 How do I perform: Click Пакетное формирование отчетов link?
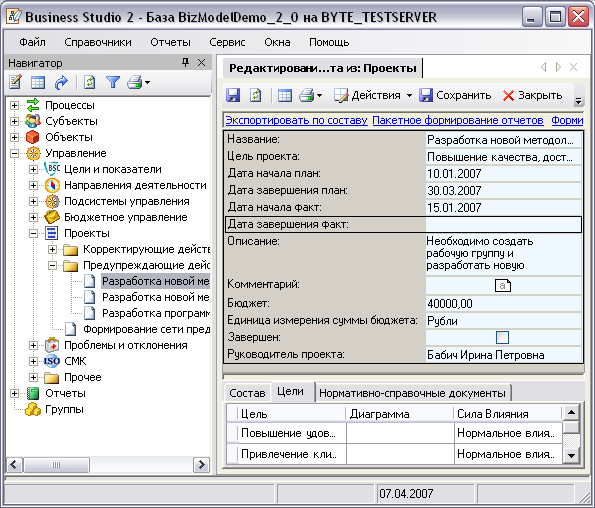pos(458,120)
